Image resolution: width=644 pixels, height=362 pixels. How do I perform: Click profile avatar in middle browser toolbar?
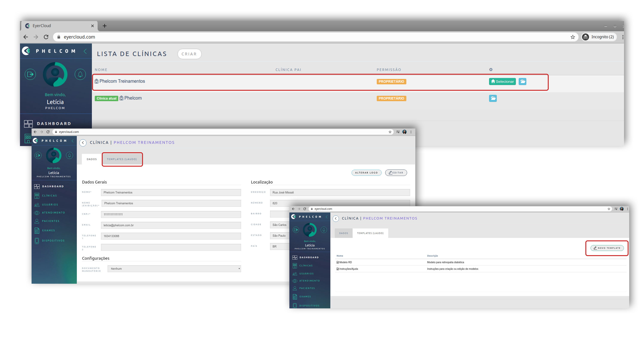pyautogui.click(x=404, y=132)
